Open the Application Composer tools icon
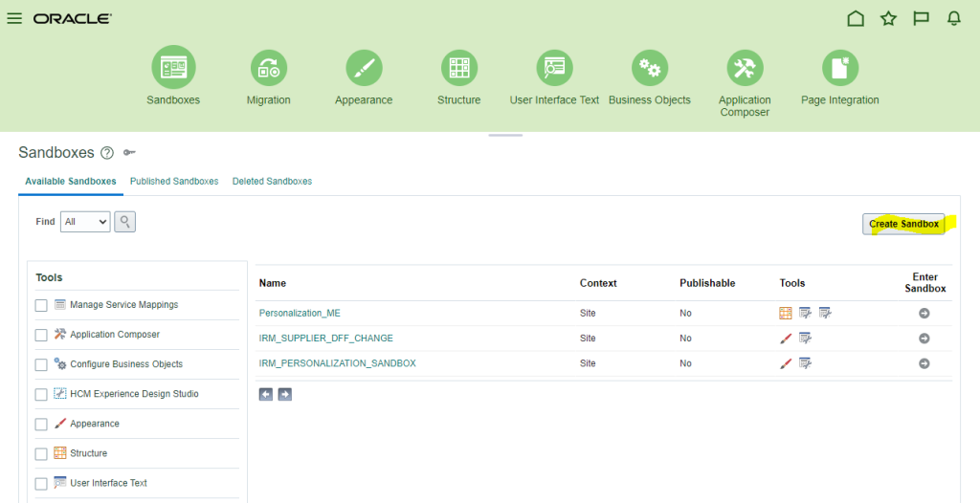The height and width of the screenshot is (503, 980). [x=745, y=68]
